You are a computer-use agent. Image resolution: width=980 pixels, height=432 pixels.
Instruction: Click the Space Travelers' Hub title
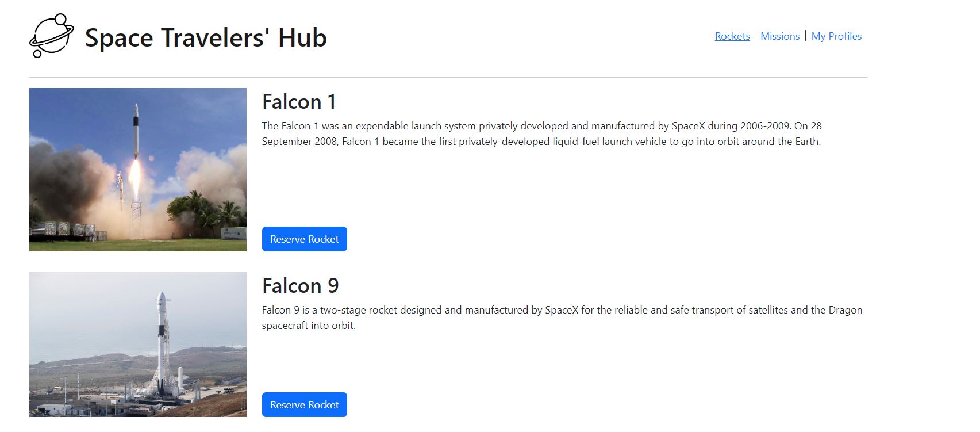pyautogui.click(x=206, y=37)
